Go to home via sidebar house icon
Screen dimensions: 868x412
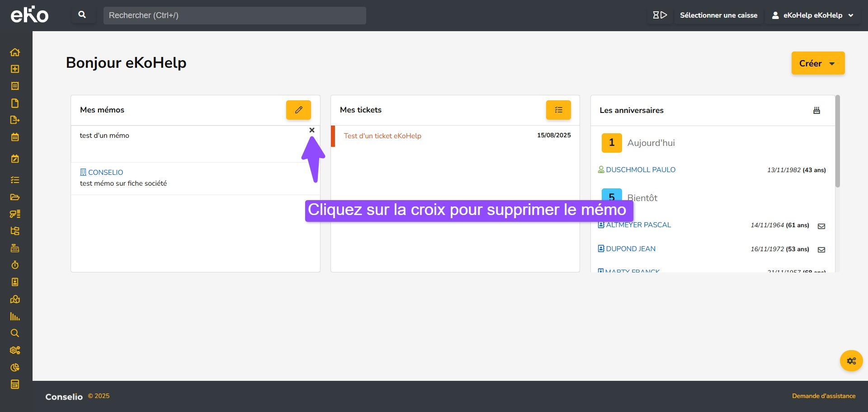(15, 52)
